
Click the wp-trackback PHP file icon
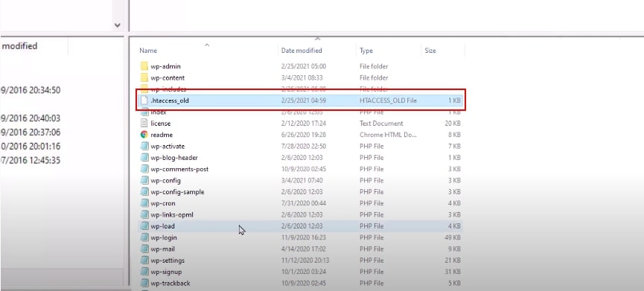click(144, 284)
